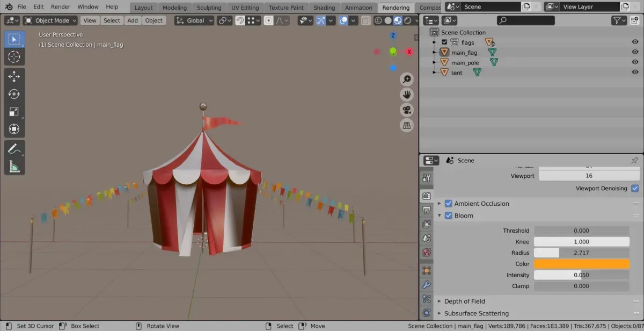Activate the 3D Cursor tool
This screenshot has height=331, width=644.
coord(14,57)
